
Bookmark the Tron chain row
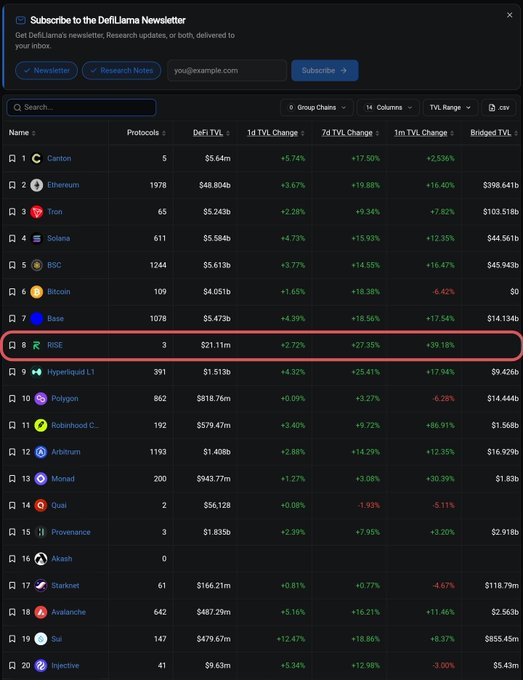tap(12, 212)
